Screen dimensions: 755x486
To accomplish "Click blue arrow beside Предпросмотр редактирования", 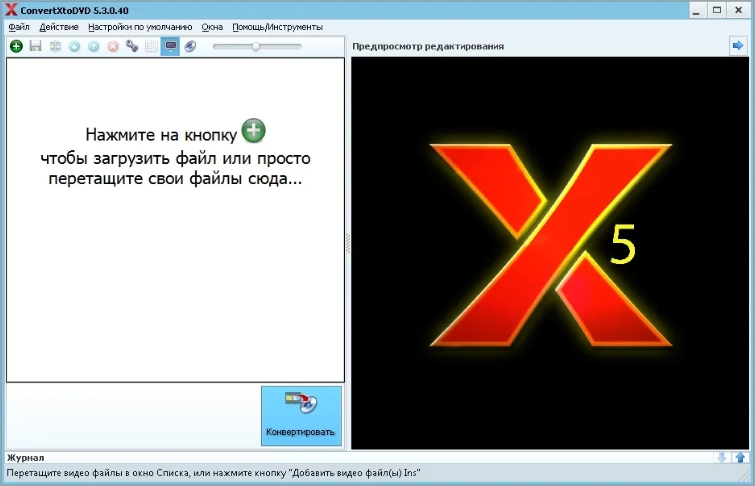I will [x=738, y=46].
